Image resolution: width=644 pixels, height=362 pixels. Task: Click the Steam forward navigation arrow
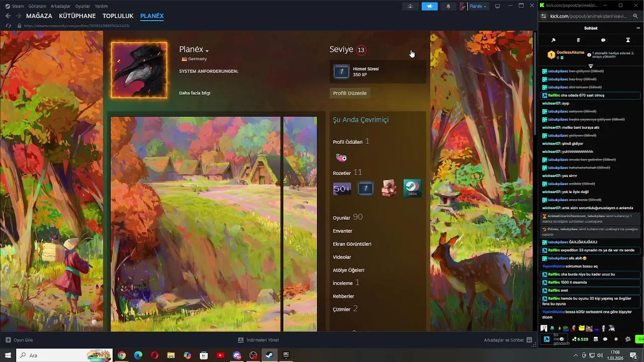(x=19, y=16)
